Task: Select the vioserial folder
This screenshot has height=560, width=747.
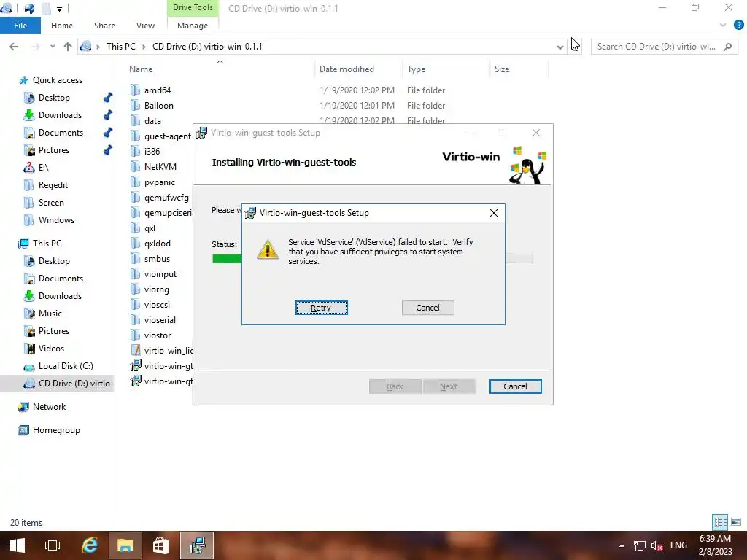Action: [160, 320]
